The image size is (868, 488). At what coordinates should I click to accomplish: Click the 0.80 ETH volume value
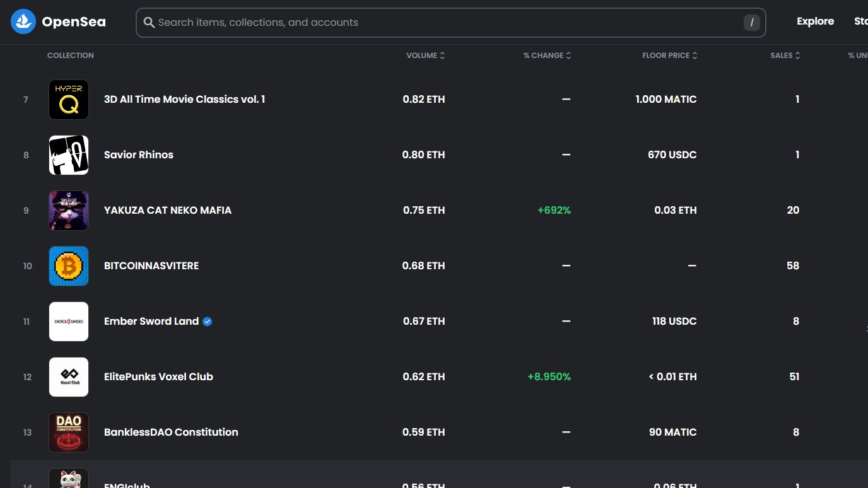(424, 155)
